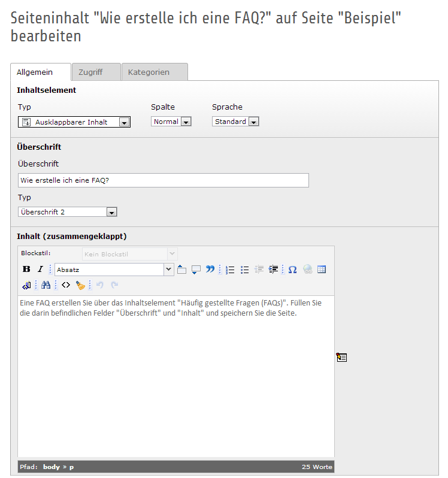Viewport: 448px width, 478px height.
Task: Expand the Überschrift 2 type dropdown
Action: coord(68,212)
